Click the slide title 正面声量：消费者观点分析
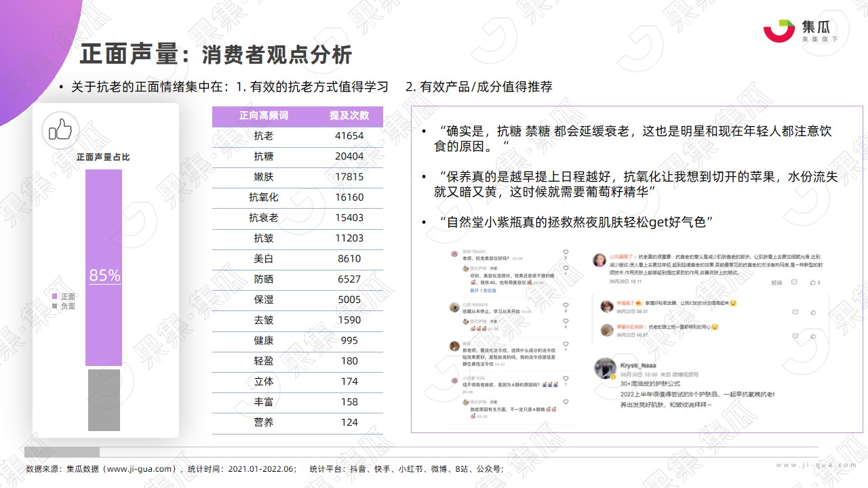 (216, 54)
